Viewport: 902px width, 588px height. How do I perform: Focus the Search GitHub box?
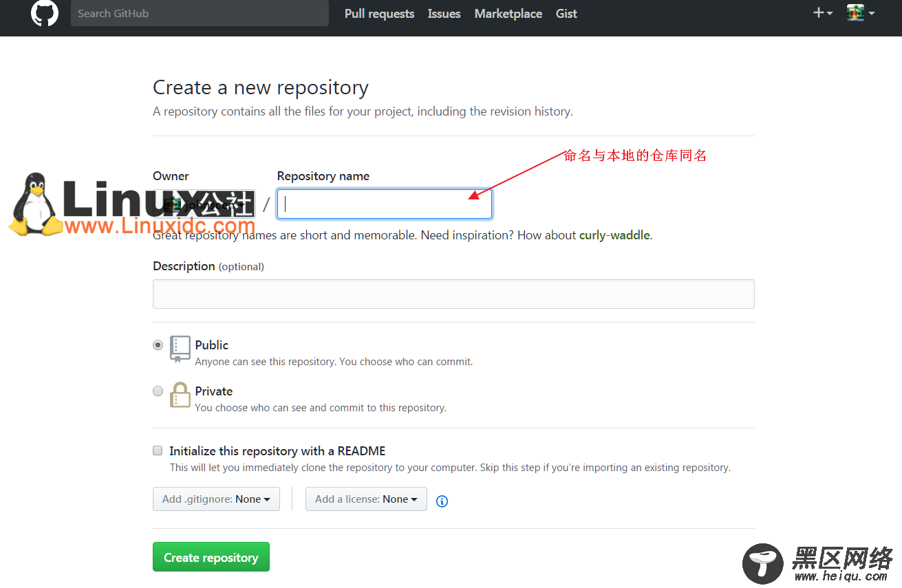[200, 13]
